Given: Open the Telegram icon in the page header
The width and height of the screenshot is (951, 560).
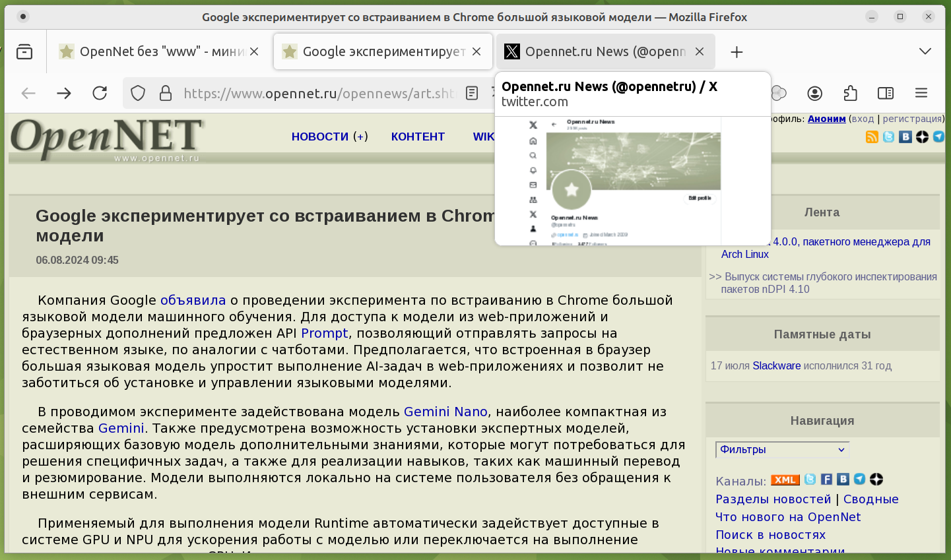Looking at the screenshot, I should [x=938, y=137].
